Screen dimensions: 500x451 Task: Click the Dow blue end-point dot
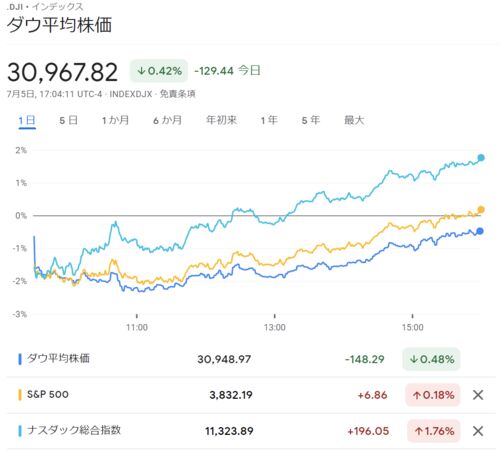pyautogui.click(x=480, y=231)
